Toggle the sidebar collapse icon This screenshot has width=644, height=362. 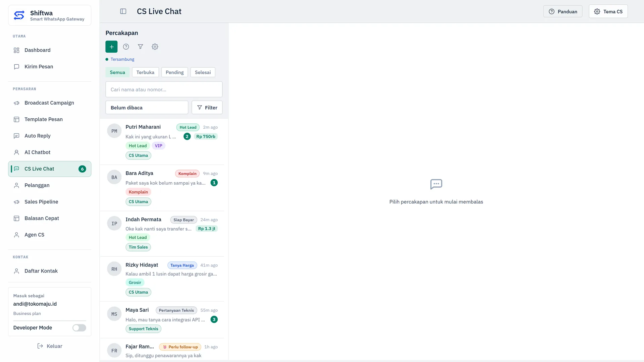tap(123, 11)
